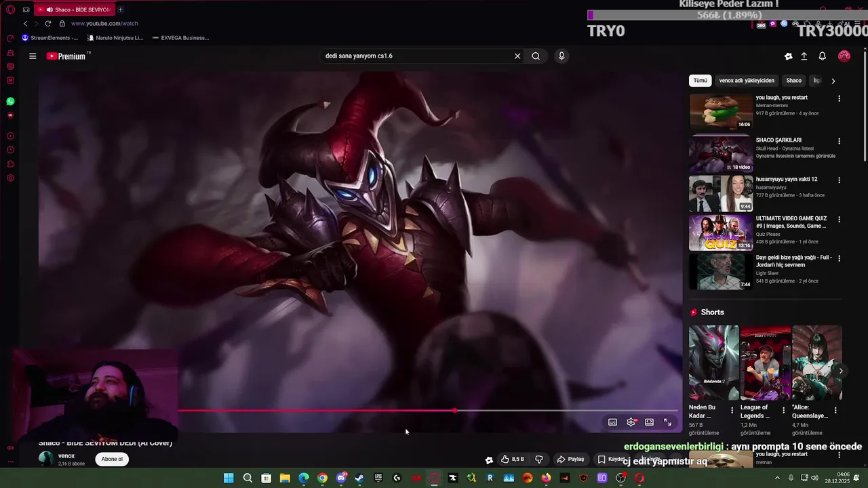Viewport: 868px width, 488px height.
Task: Select the Tümü filter chip
Action: (x=701, y=81)
